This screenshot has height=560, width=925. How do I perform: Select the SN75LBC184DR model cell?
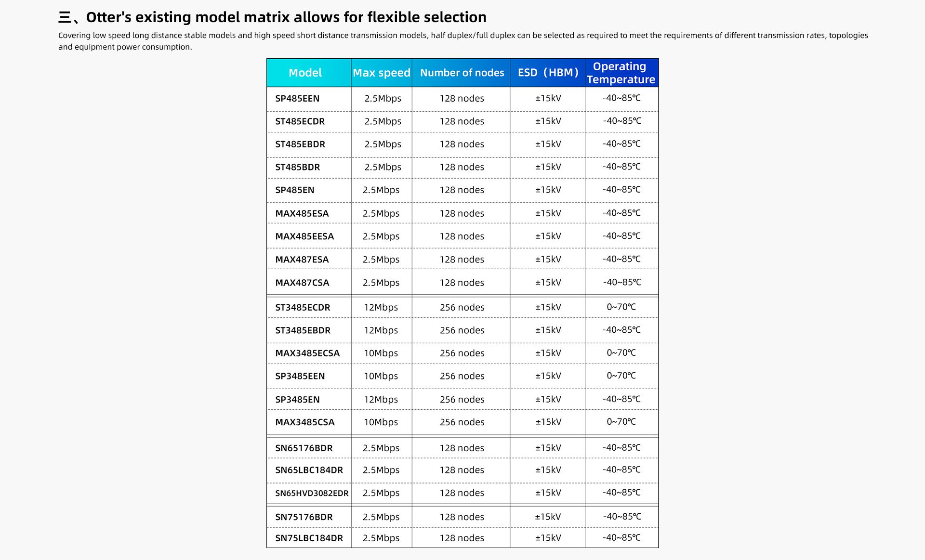pos(309,538)
